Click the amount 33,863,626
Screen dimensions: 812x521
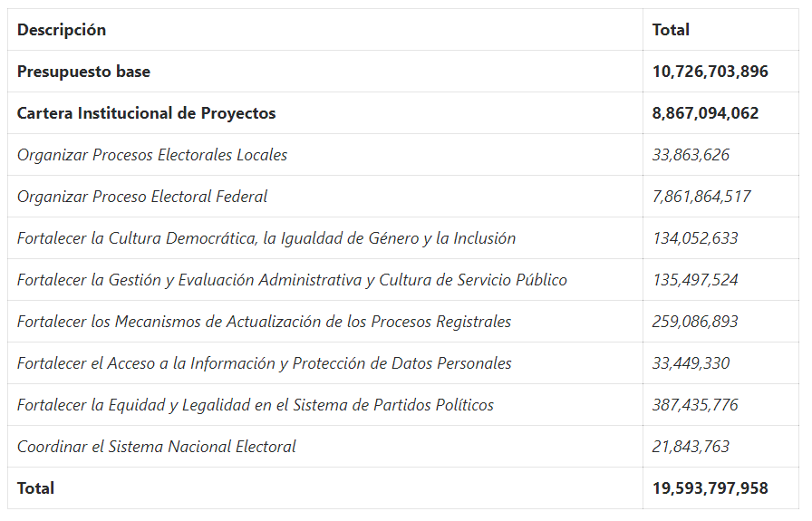(x=691, y=155)
